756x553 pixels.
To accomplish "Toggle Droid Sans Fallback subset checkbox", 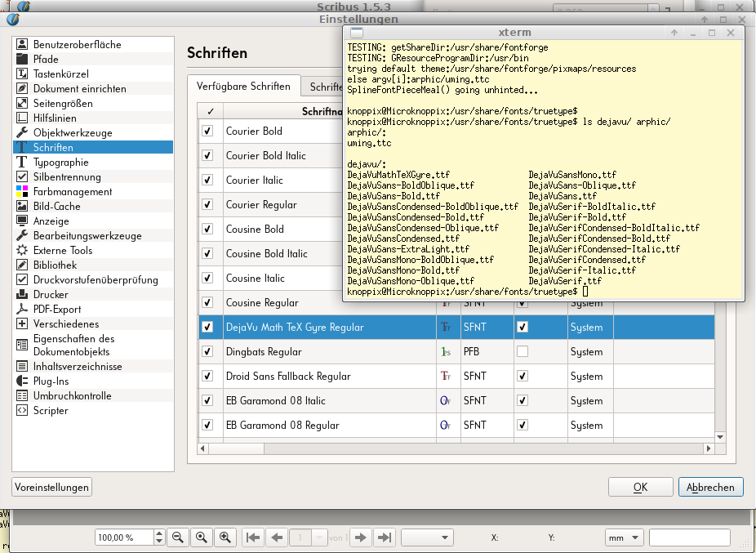I will pos(523,376).
